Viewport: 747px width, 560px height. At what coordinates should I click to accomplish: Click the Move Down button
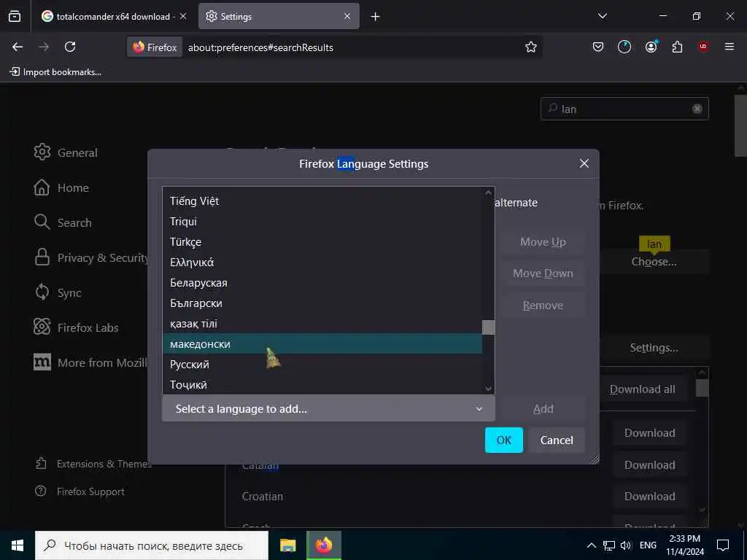pyautogui.click(x=543, y=273)
